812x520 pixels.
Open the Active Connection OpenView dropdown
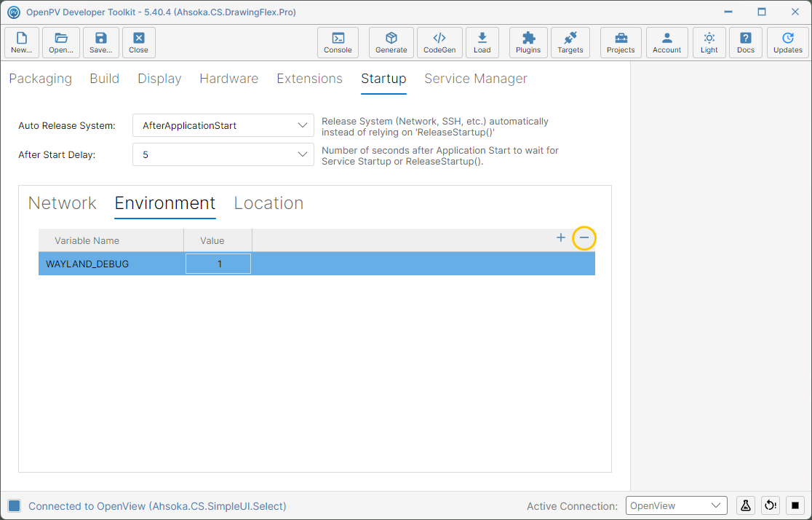pyautogui.click(x=677, y=505)
